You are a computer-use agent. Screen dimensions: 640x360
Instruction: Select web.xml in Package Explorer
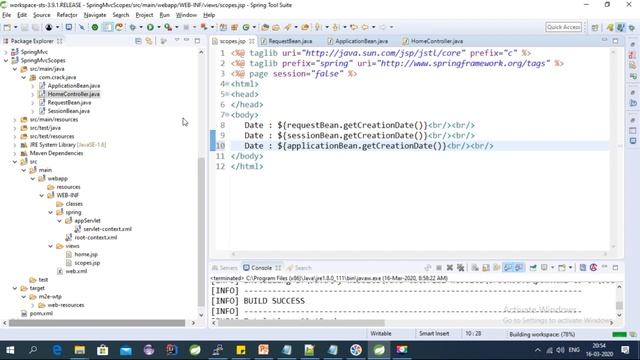[76, 271]
